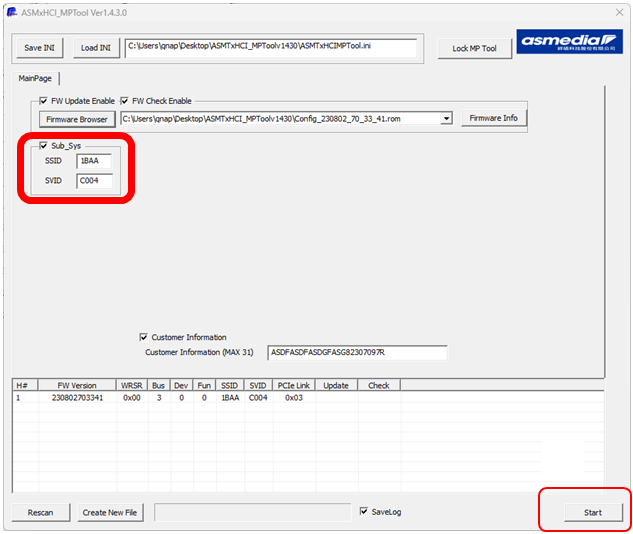This screenshot has height=534, width=633.
Task: Switch to the MainPage tab
Action: pyautogui.click(x=36, y=78)
